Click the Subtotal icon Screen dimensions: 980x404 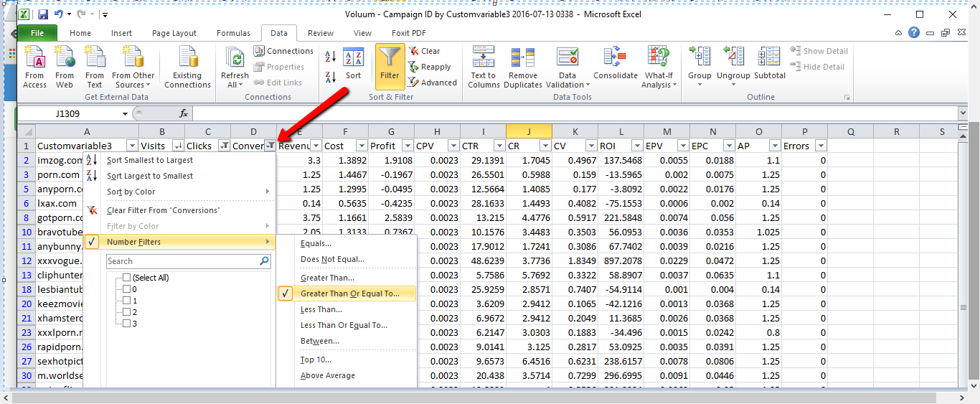[x=769, y=63]
